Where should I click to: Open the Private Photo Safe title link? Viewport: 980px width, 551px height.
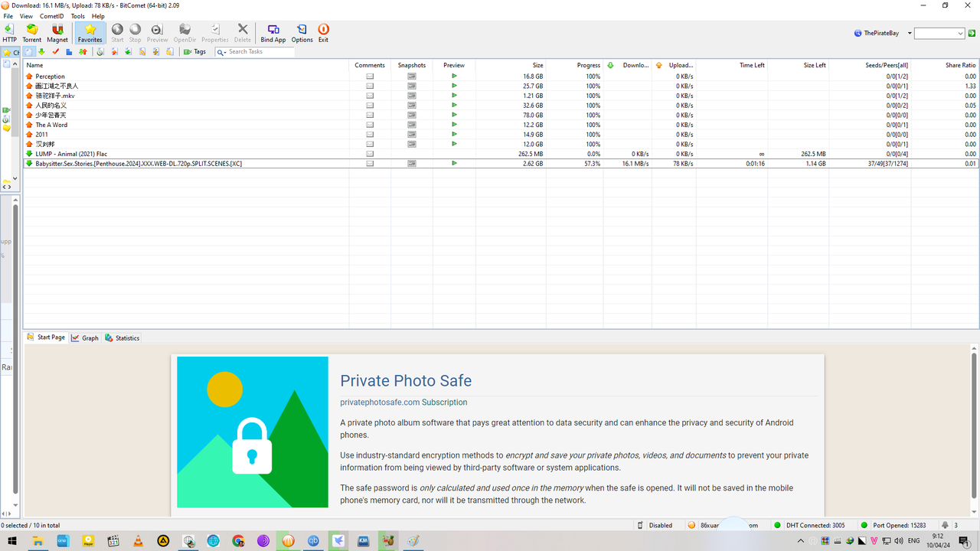click(x=406, y=381)
